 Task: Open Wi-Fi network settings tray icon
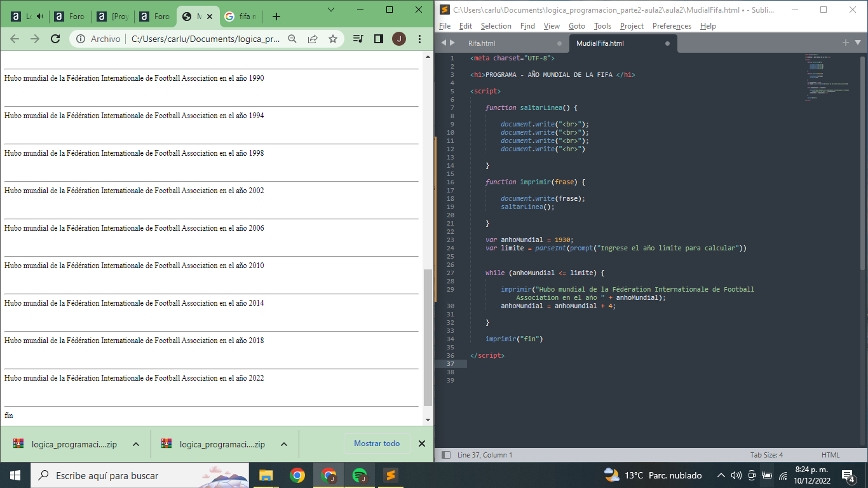coord(783,475)
